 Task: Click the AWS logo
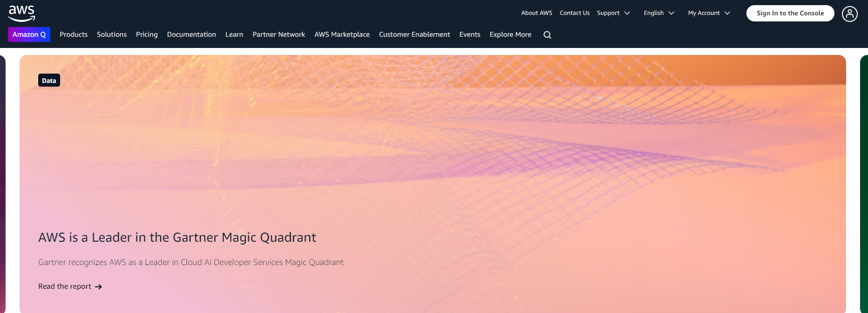point(22,13)
